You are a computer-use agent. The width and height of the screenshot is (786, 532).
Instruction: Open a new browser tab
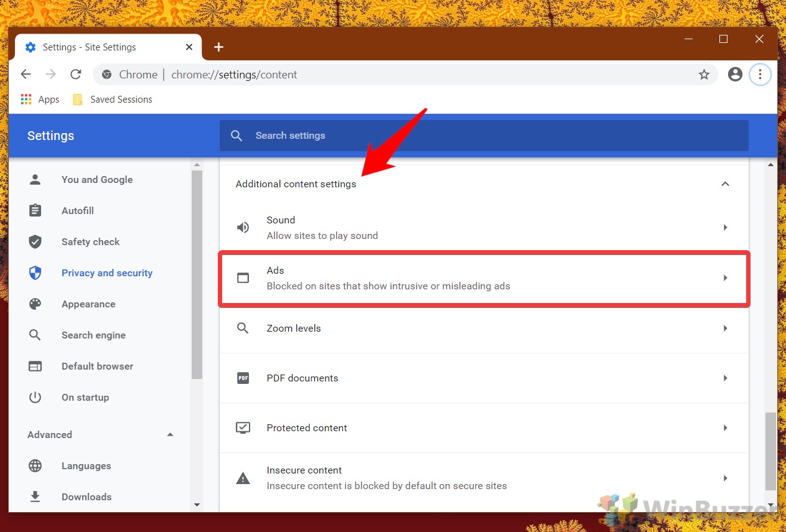pyautogui.click(x=218, y=47)
